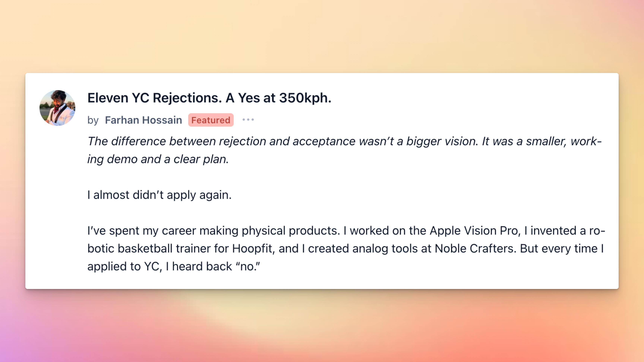Open the three-dot more options menu

[248, 120]
